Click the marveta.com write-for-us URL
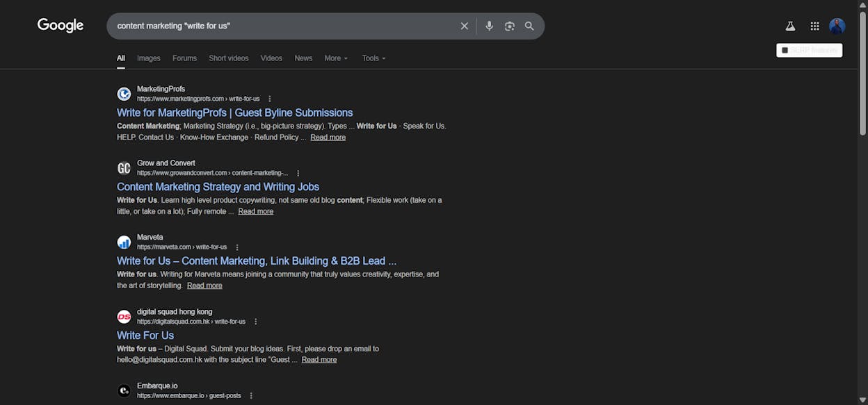 click(x=182, y=247)
